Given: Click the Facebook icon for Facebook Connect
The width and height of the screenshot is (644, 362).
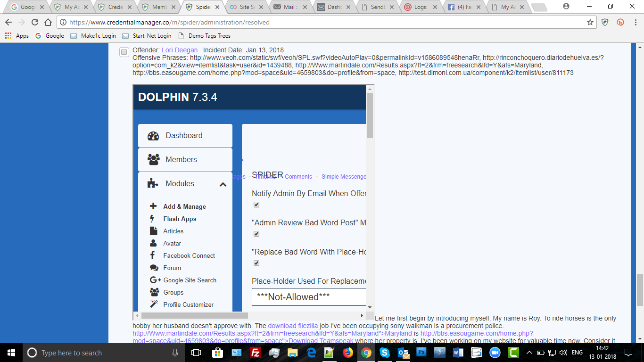Looking at the screenshot, I should [152, 255].
